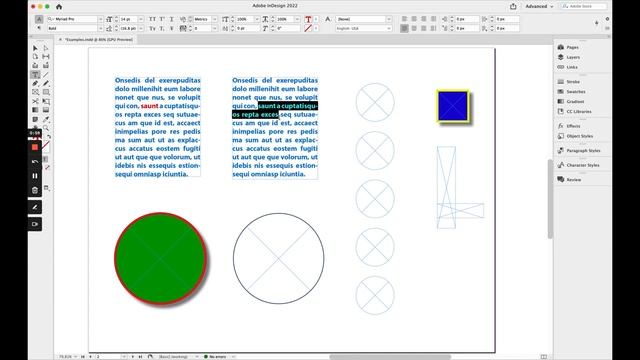Open the leading value dropdown
The height and width of the screenshot is (360, 640).
pos(141,29)
